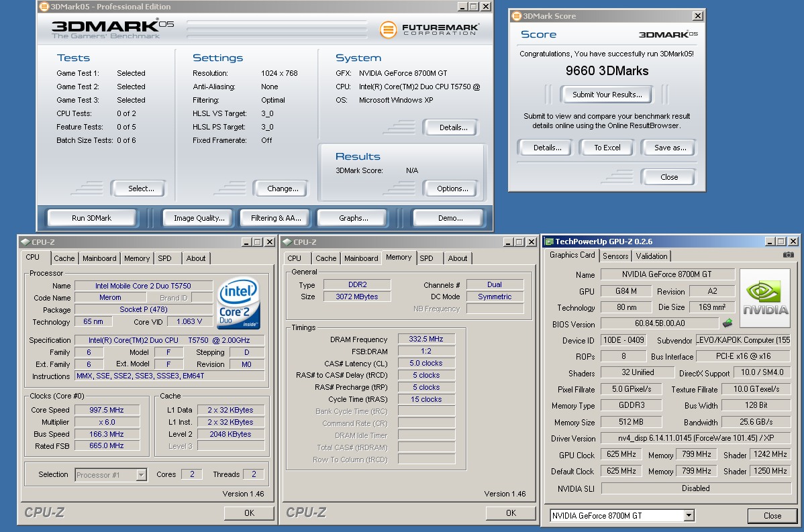This screenshot has height=532, width=804.
Task: Click OK in right CPU-Z window
Action: pyautogui.click(x=511, y=513)
